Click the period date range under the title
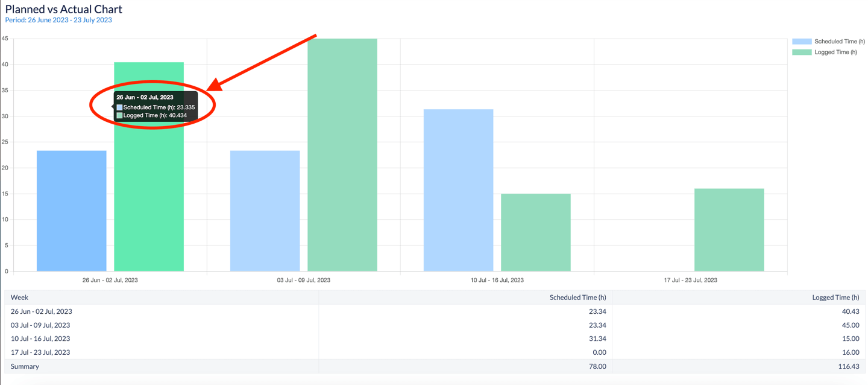868x385 pixels. coord(58,20)
